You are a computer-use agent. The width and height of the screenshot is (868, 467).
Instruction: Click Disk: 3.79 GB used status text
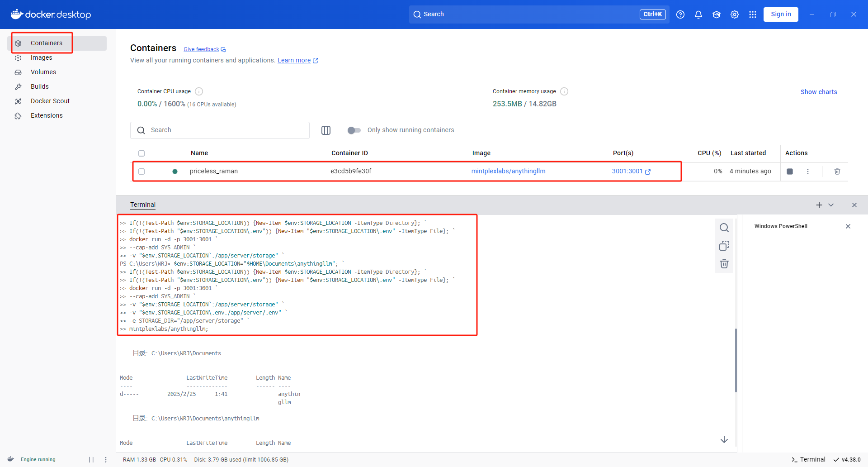pyautogui.click(x=241, y=459)
